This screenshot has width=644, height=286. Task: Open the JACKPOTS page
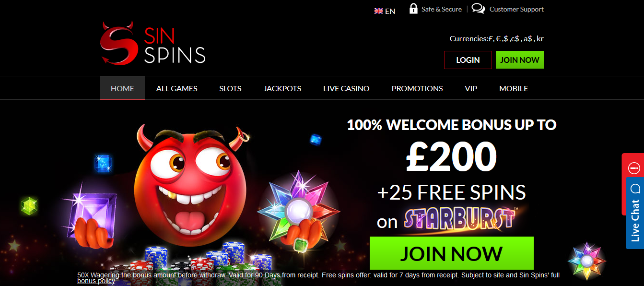(x=282, y=88)
